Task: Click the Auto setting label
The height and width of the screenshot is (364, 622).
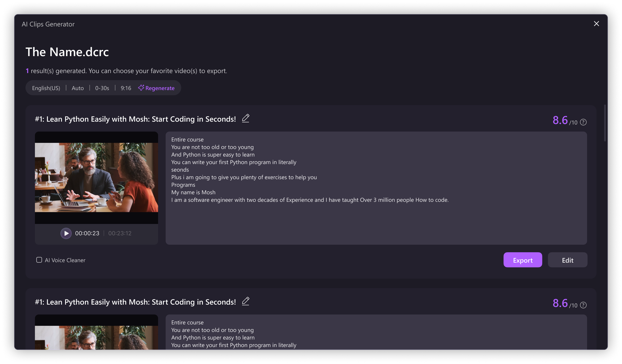Action: pyautogui.click(x=77, y=88)
